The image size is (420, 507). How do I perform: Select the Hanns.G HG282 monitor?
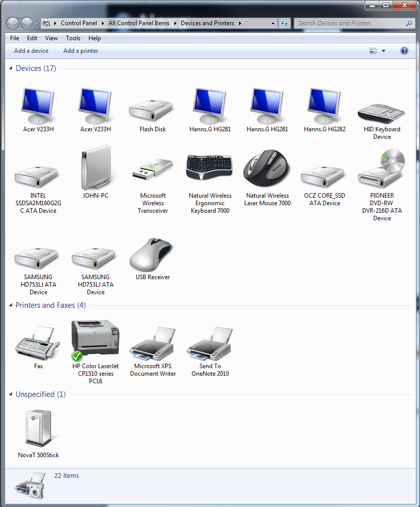click(325, 106)
